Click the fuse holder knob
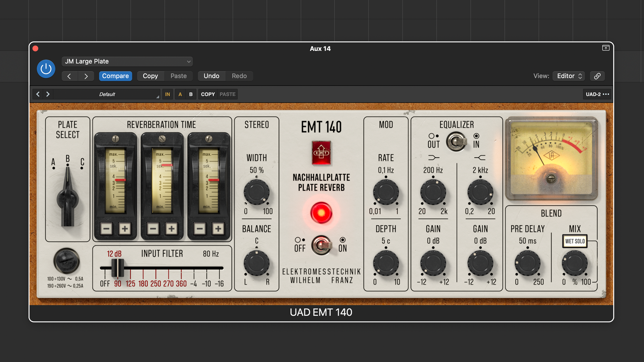This screenshot has width=644, height=362. coord(66,261)
